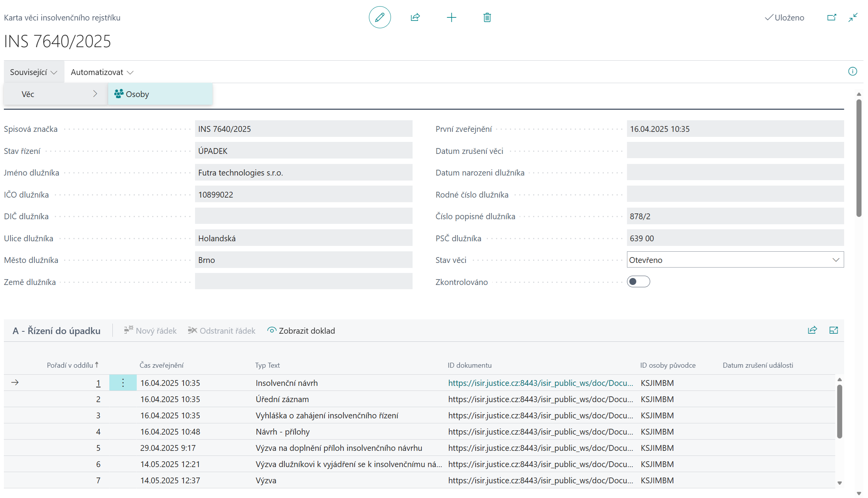
Task: Open card in new window icon
Action: pyautogui.click(x=831, y=17)
